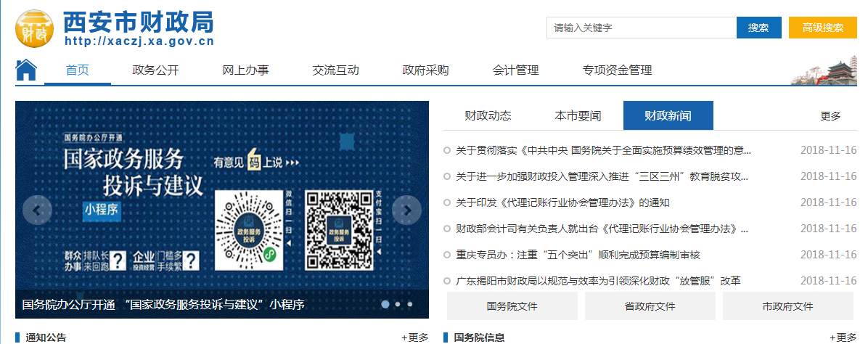
Task: Click date 2018-11-16 on 重庆专员办 row
Action: (x=828, y=255)
